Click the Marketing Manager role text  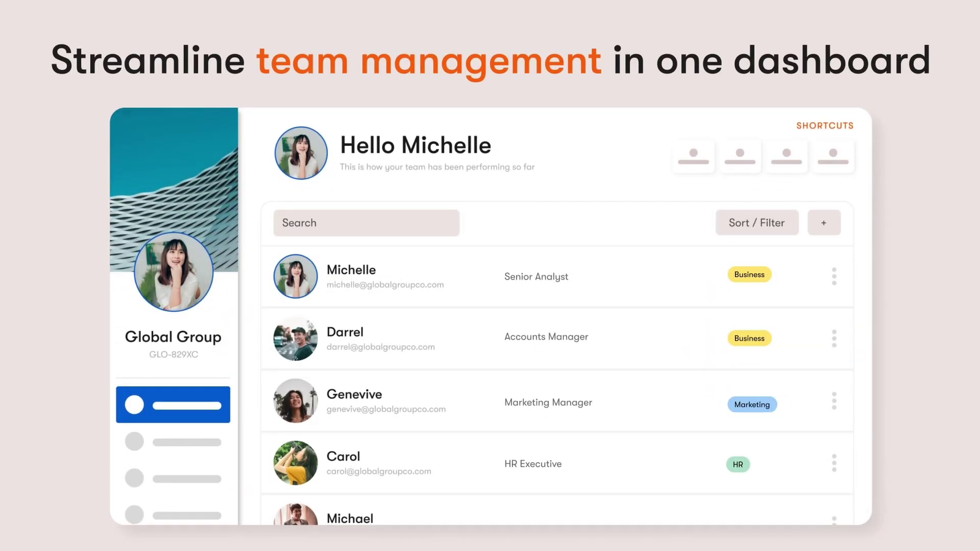click(x=548, y=403)
